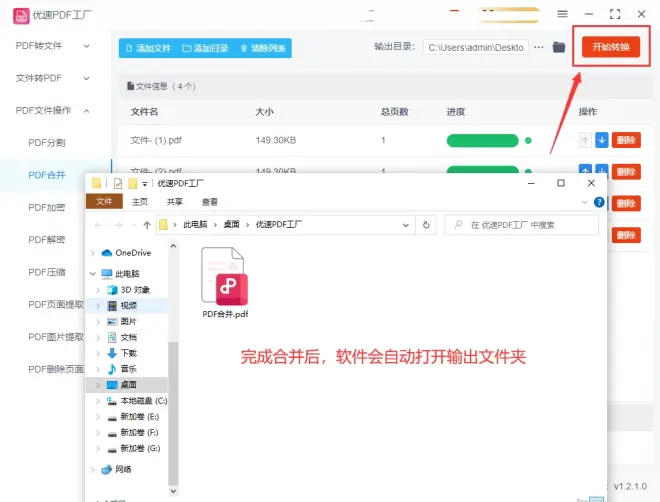This screenshot has height=502, width=660.
Task: Click 添加目录 to add a folder
Action: (205, 48)
